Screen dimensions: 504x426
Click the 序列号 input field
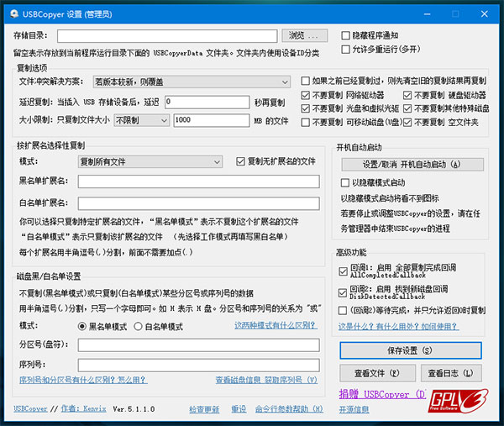pyautogui.click(x=198, y=366)
